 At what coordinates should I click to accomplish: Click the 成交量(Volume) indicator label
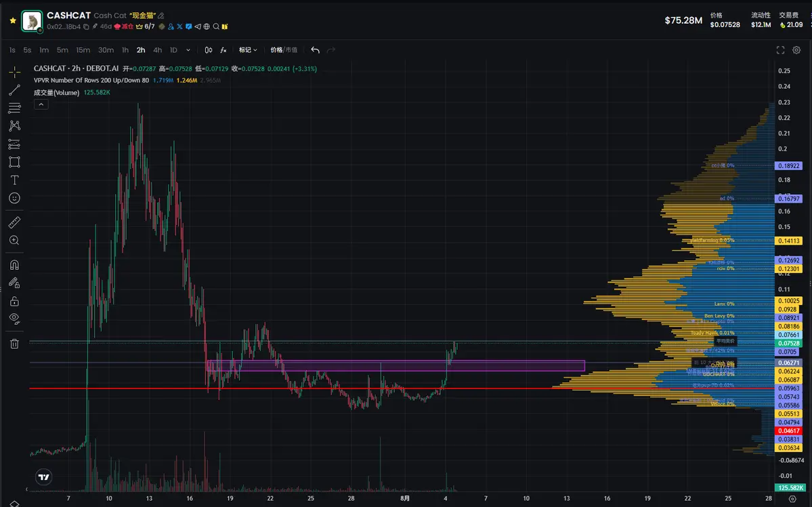tap(56, 92)
